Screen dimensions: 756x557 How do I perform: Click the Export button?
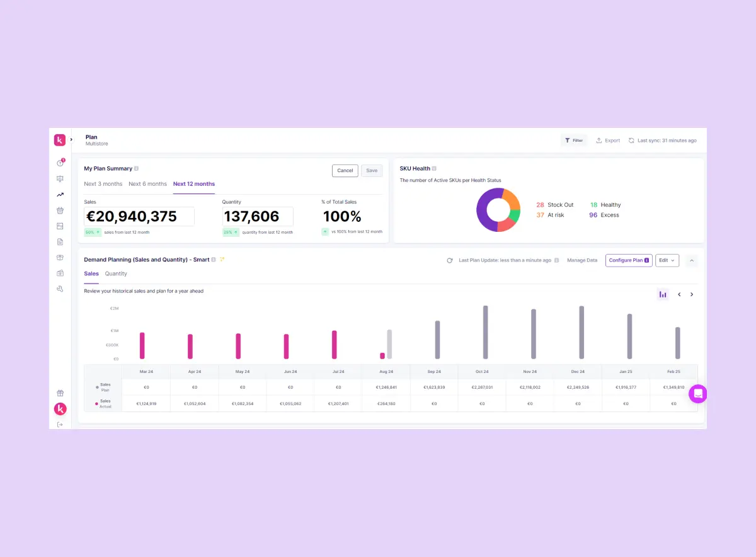tap(608, 141)
